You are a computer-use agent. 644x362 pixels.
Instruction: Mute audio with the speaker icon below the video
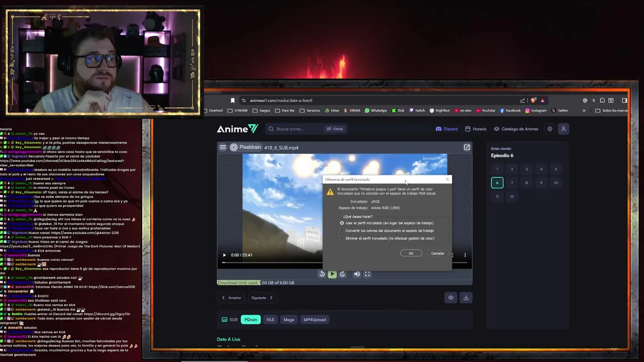pos(357,274)
